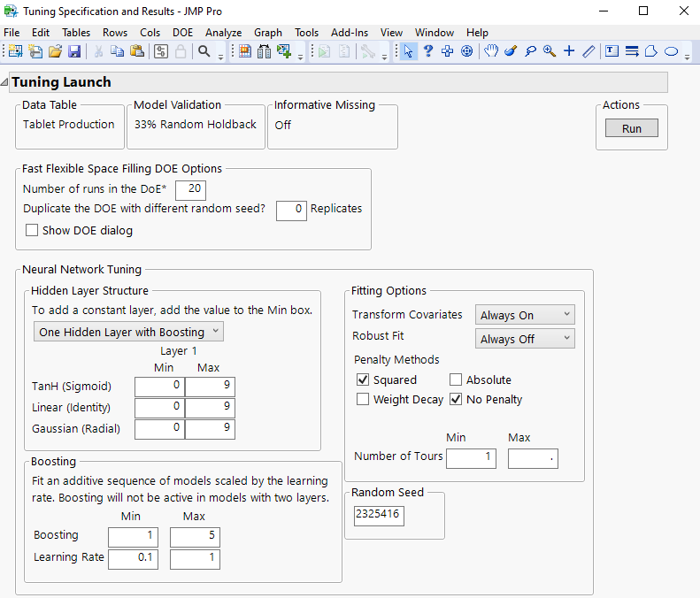Open the Analyze menu
700x598 pixels.
(x=223, y=32)
